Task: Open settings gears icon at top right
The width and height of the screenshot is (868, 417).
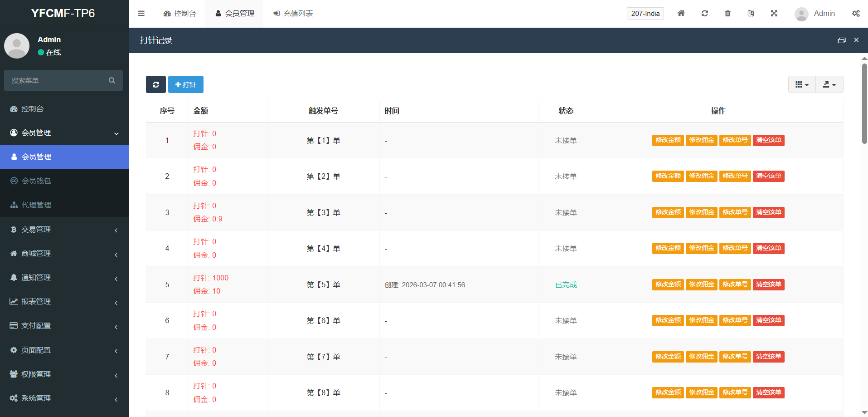Action: coord(856,14)
